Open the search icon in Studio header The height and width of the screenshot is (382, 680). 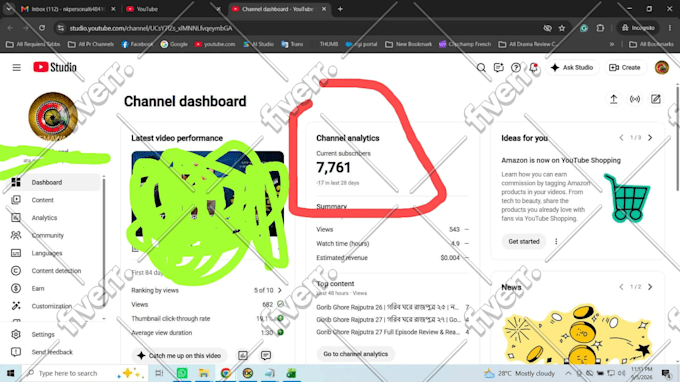click(481, 68)
